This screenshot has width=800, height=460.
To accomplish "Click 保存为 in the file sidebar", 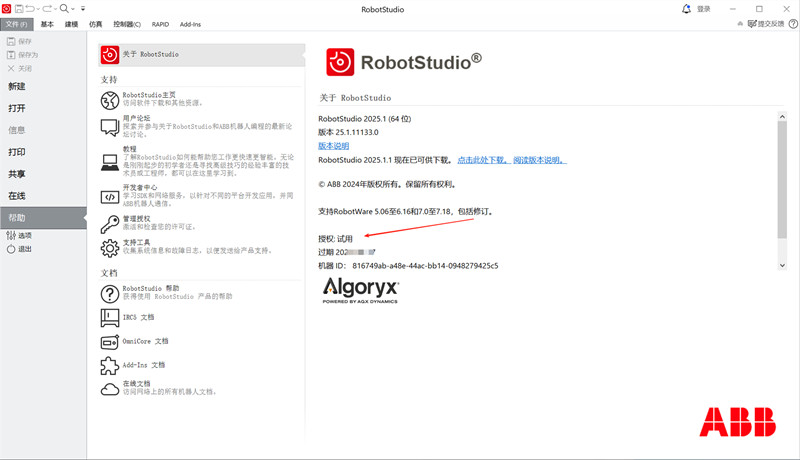I will pos(22,55).
